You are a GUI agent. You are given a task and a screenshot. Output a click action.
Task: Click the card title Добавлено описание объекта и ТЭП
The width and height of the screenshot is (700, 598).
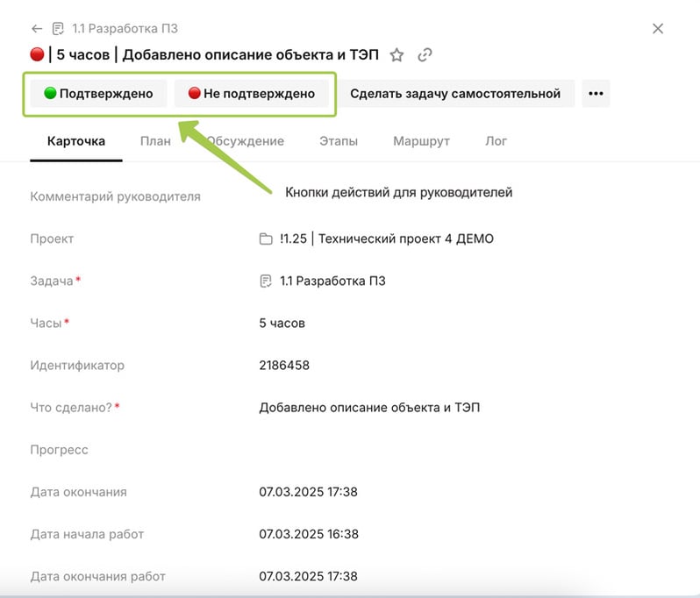coord(251,55)
